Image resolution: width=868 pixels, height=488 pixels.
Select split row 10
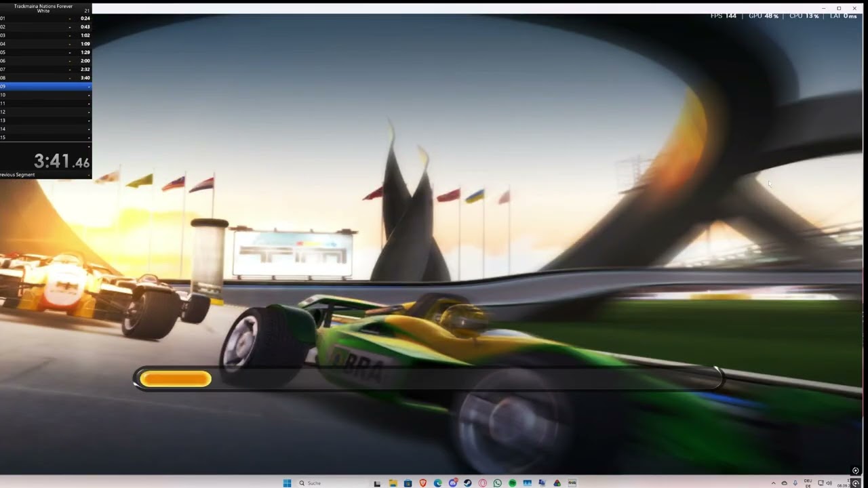45,95
